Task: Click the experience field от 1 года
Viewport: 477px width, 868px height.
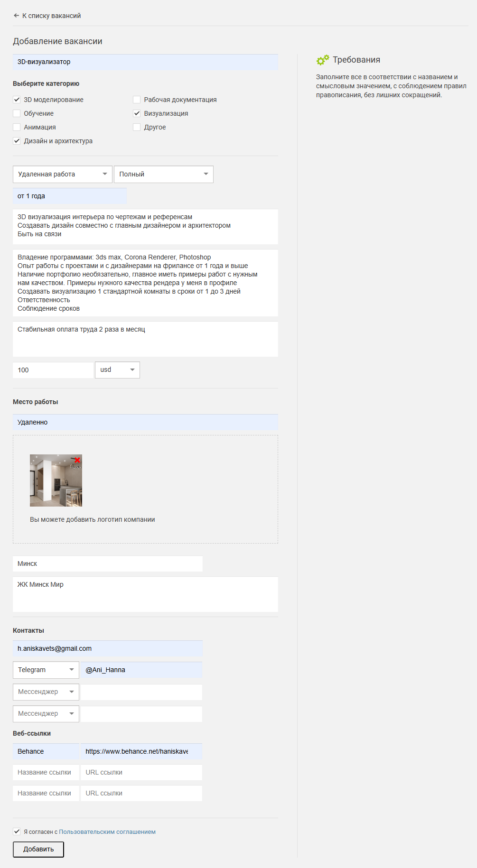Action: (x=70, y=196)
